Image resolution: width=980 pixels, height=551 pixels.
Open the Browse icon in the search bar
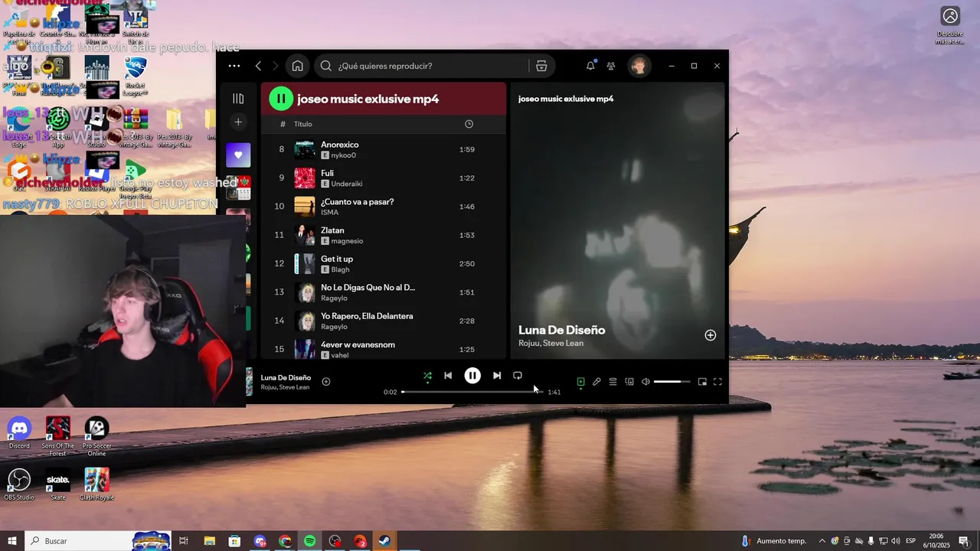(541, 66)
